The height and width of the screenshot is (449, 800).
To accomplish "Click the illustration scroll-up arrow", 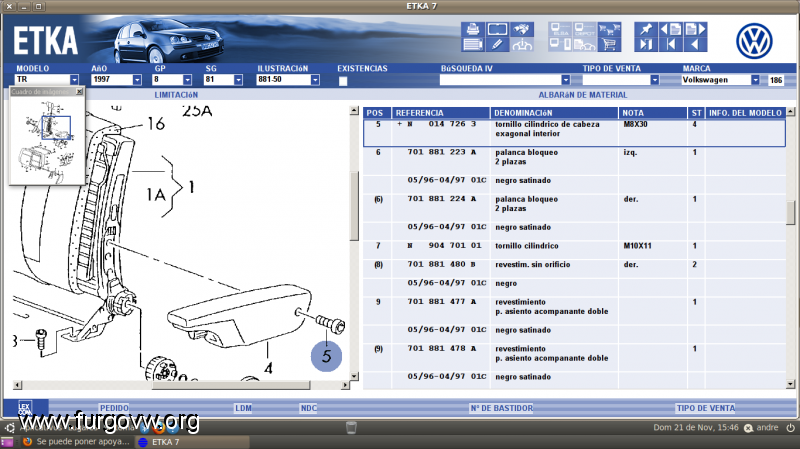I will coord(354,111).
